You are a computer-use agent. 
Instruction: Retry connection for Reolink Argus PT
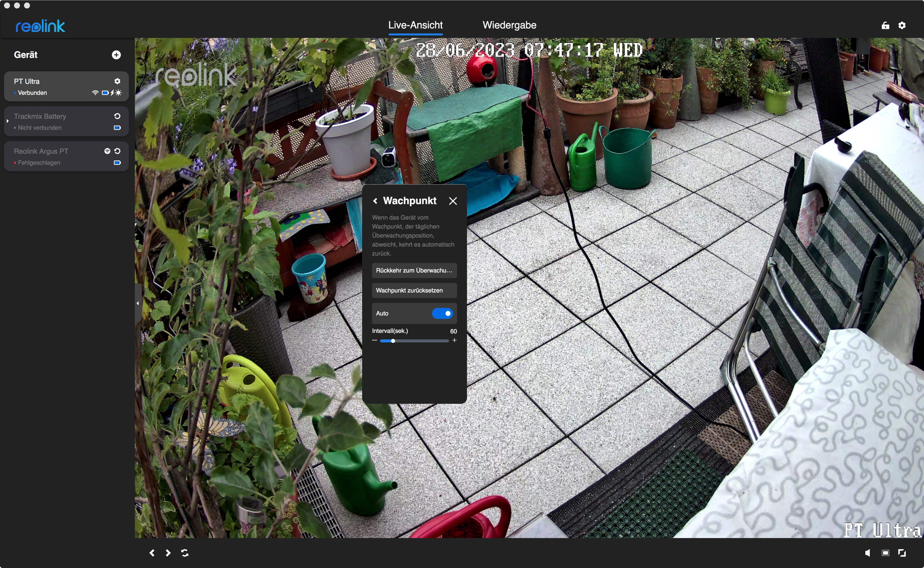point(117,151)
